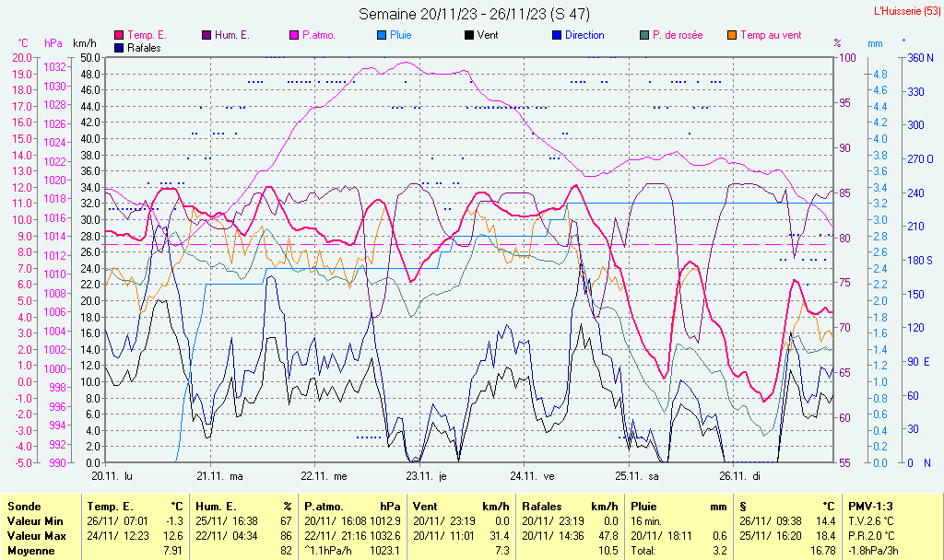
Task: Click the 24.11. ve date marker
Action: point(532,476)
